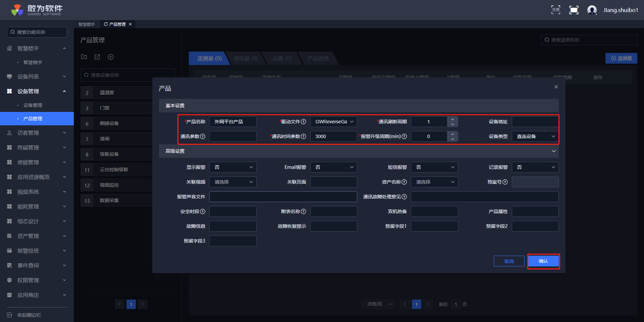Click help icon next to 驱动文件
644x322 pixels.
[303, 122]
